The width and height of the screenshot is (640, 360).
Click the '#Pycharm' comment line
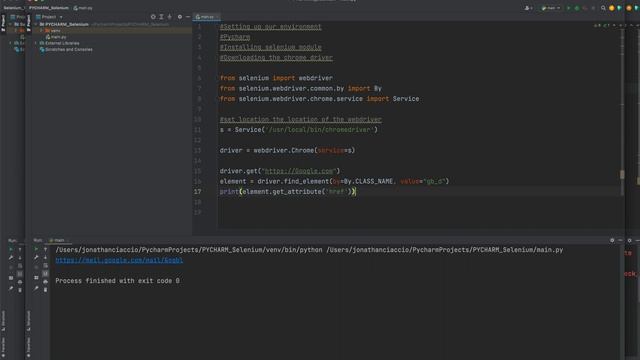click(x=235, y=37)
